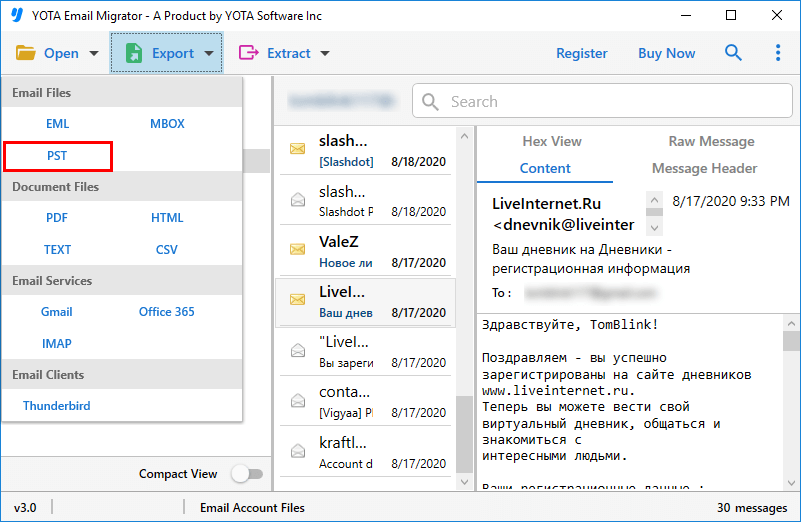Choose IMAP export option
The image size is (801, 522).
(x=57, y=344)
